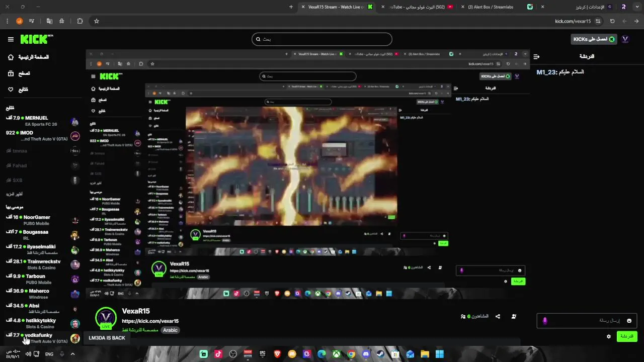Open chat settings gear icon
Screen dimensions: 644x362
[x=609, y=336]
